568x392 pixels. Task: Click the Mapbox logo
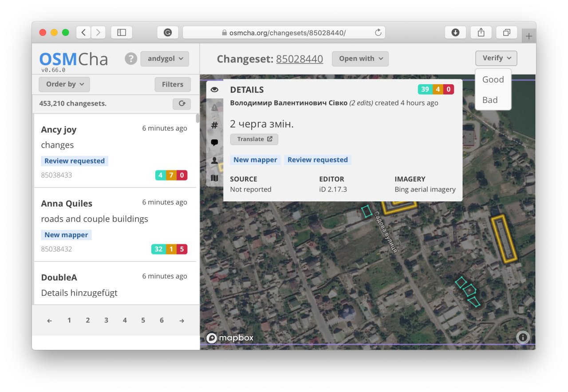coord(230,338)
